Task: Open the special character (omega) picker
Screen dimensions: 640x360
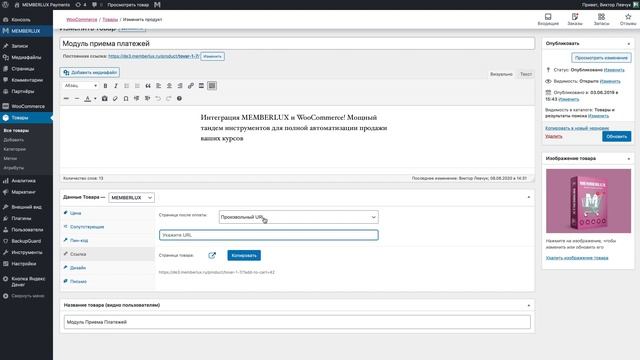Action: pos(126,98)
